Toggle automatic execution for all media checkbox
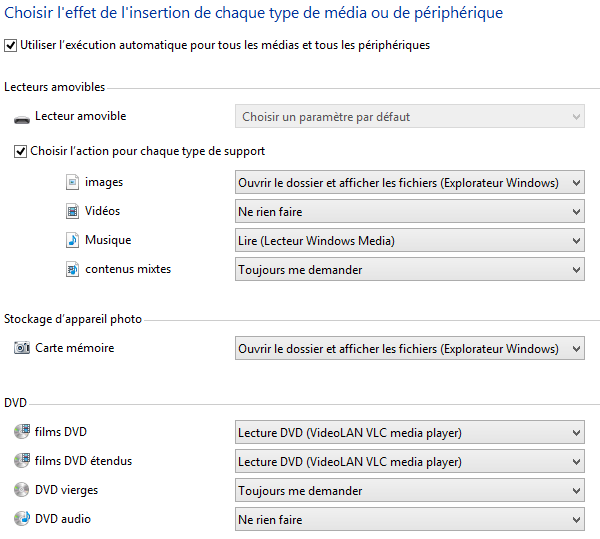 click(10, 46)
